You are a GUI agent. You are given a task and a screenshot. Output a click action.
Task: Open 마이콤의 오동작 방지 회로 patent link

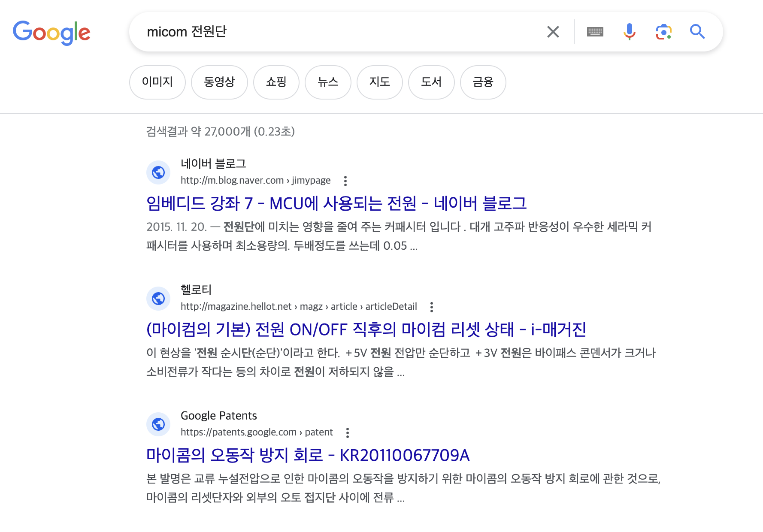click(x=308, y=455)
